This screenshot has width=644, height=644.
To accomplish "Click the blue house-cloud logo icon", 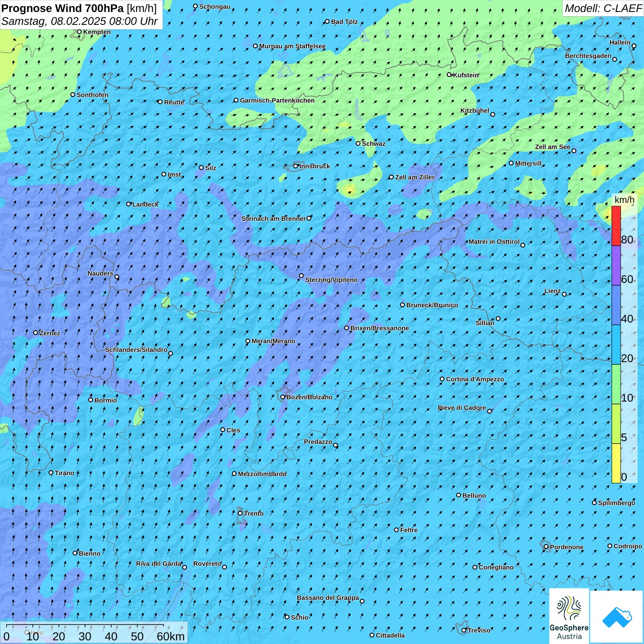I will pos(616,617).
